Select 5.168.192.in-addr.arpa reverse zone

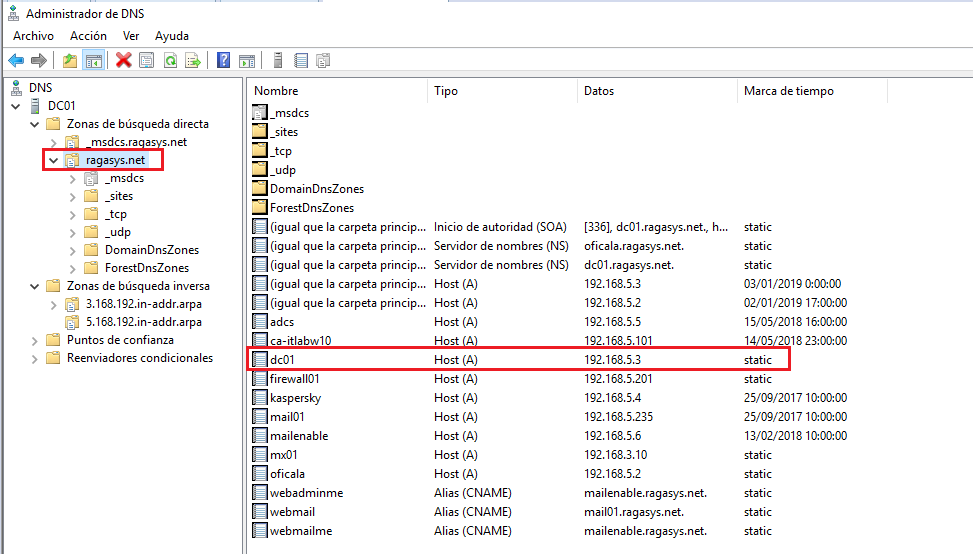(143, 322)
